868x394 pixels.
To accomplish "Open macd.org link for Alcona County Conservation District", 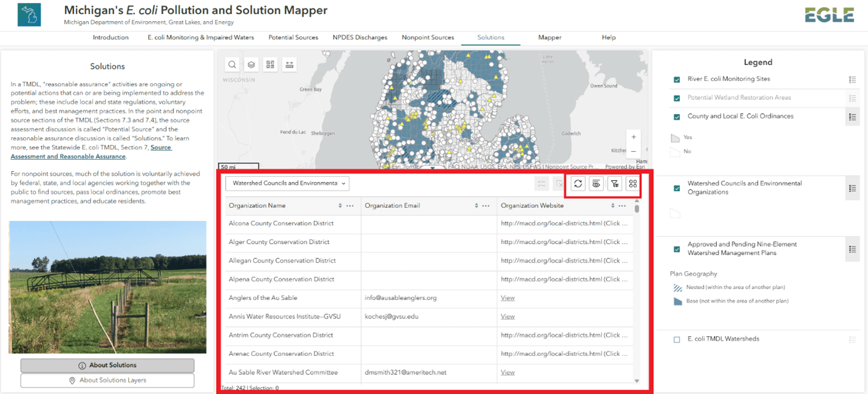I will click(x=563, y=223).
